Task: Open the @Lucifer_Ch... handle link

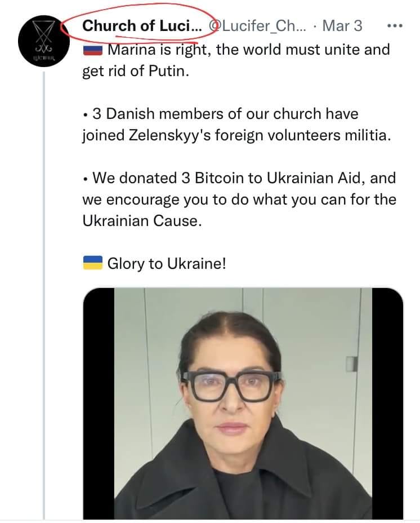Action: [257, 26]
